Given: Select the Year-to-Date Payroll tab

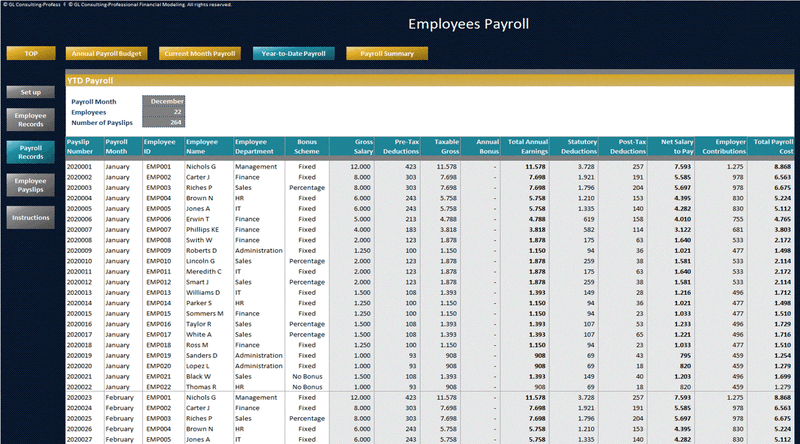Looking at the screenshot, I should tap(293, 54).
